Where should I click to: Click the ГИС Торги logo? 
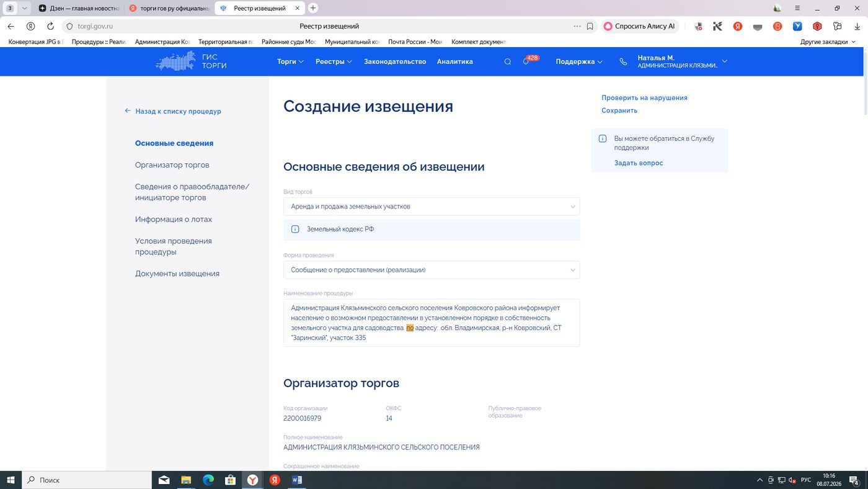coord(191,61)
